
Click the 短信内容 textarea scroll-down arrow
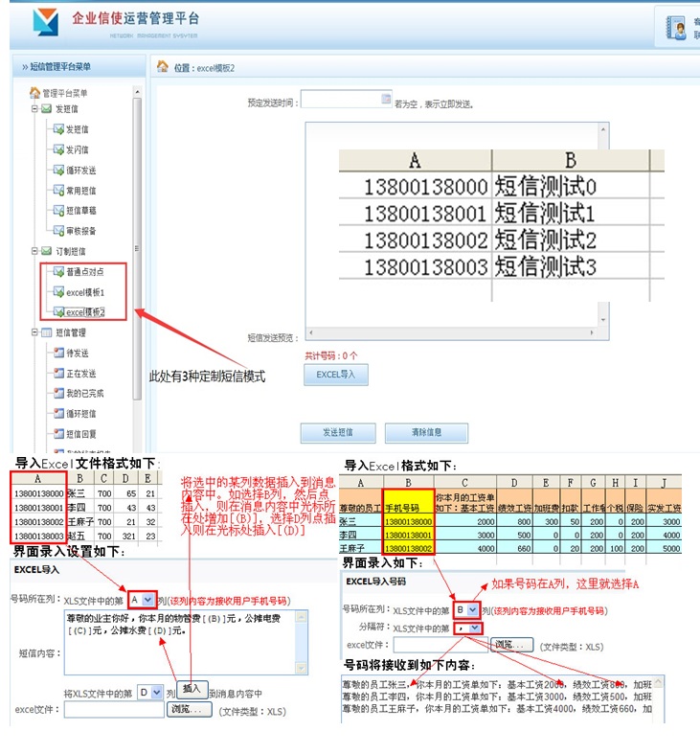[302, 668]
